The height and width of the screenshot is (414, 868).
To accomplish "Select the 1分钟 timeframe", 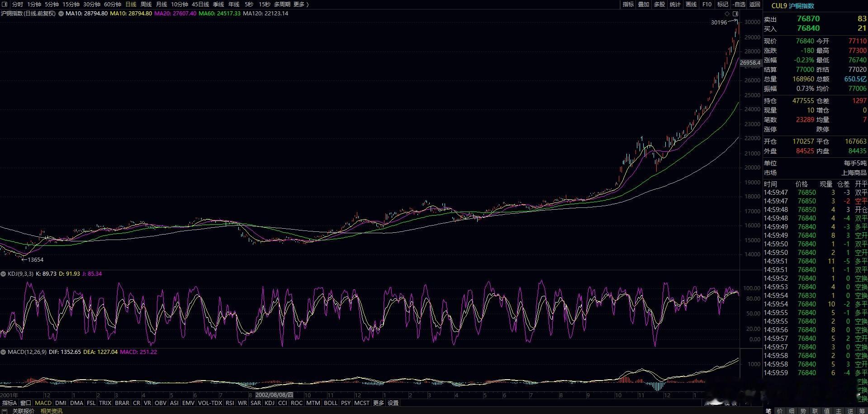I will (34, 4).
